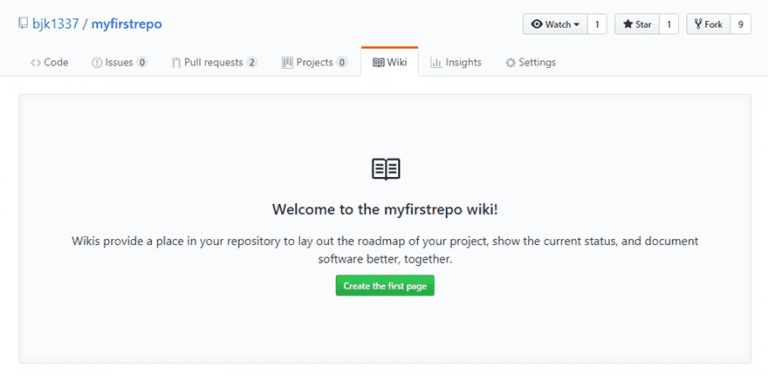Open the myfirstrepo repository link
This screenshot has height=375, width=768.
[x=126, y=23]
